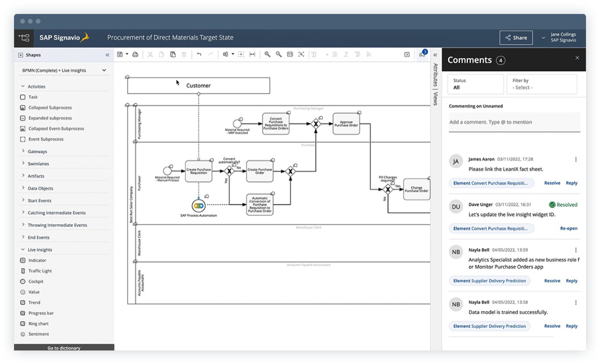Open the BPMN (Complete) + Live Insights dropdown
Viewport: 600px width, 364px height.
(63, 70)
